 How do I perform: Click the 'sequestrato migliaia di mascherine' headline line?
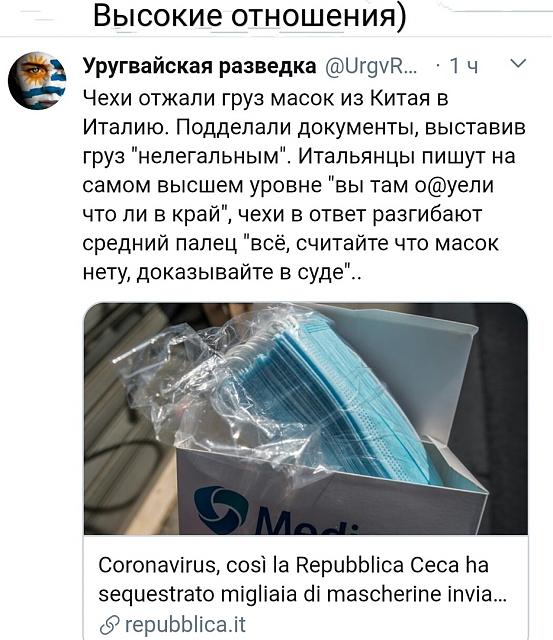tap(302, 594)
